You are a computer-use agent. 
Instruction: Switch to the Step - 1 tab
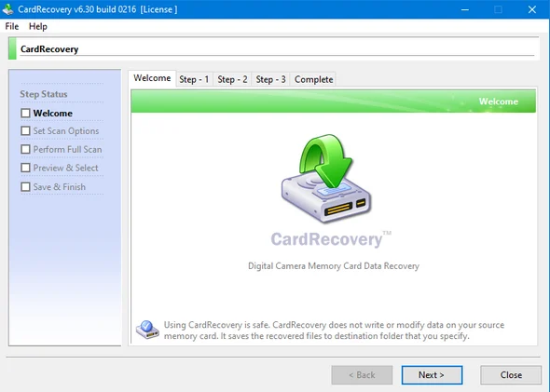194,79
